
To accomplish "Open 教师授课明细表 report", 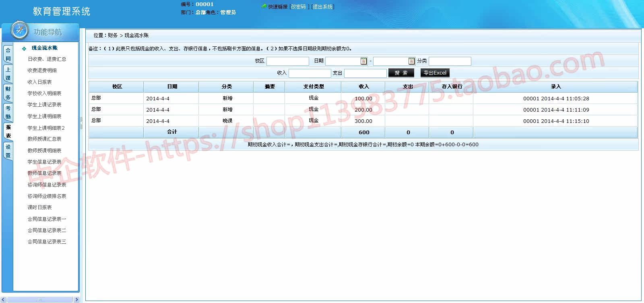I will click(x=44, y=151).
